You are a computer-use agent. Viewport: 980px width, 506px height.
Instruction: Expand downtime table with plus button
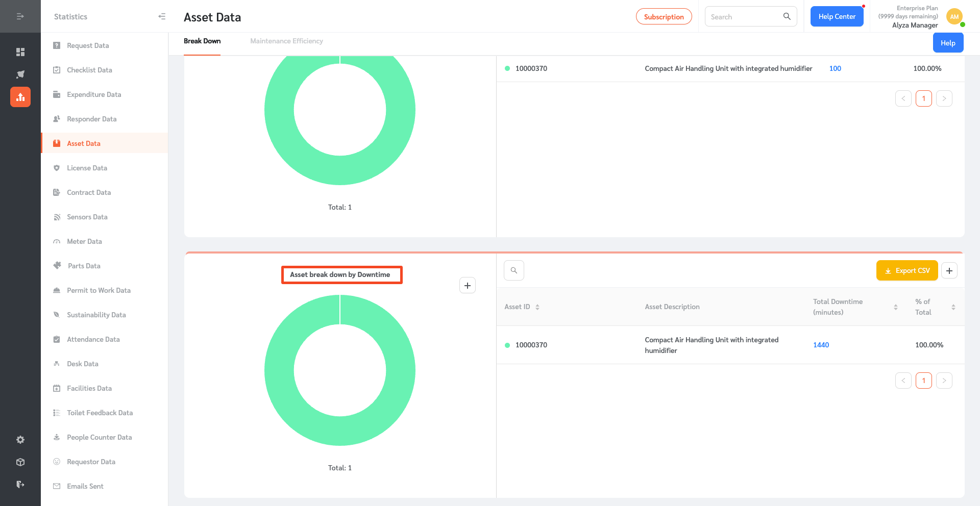click(949, 271)
